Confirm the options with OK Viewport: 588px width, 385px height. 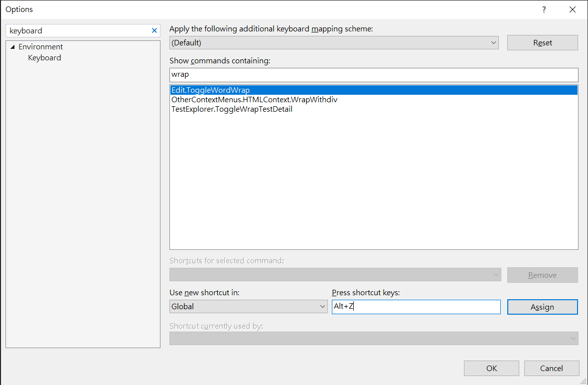[491, 369]
